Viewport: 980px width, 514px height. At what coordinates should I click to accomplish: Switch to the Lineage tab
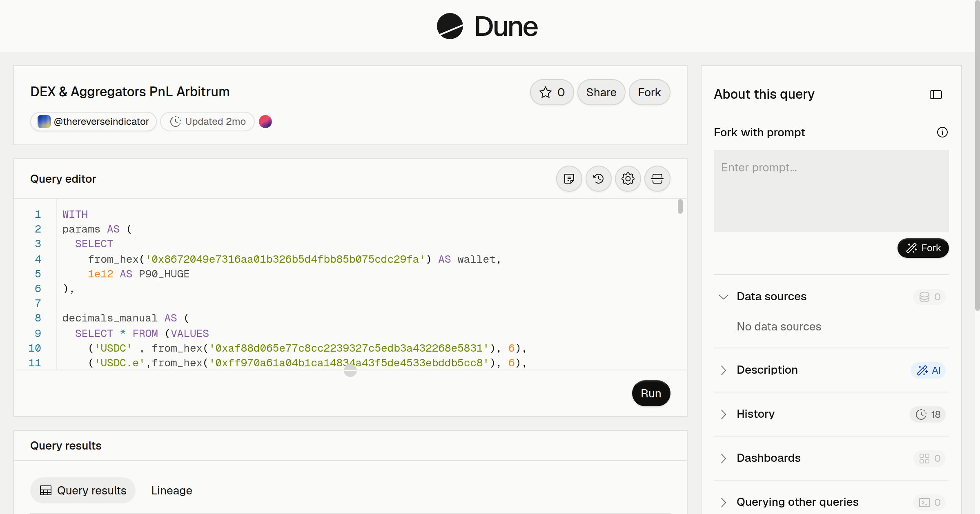pos(171,490)
